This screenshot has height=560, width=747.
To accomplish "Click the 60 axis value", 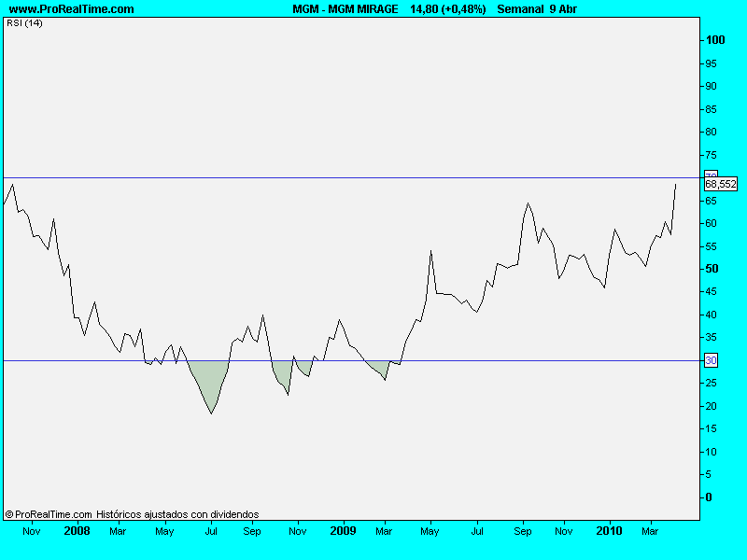I will tap(711, 223).
